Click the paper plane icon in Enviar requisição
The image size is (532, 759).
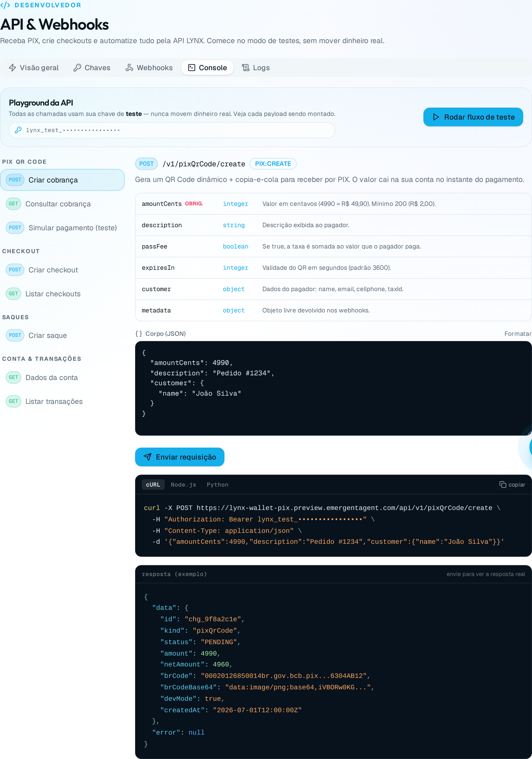point(147,457)
